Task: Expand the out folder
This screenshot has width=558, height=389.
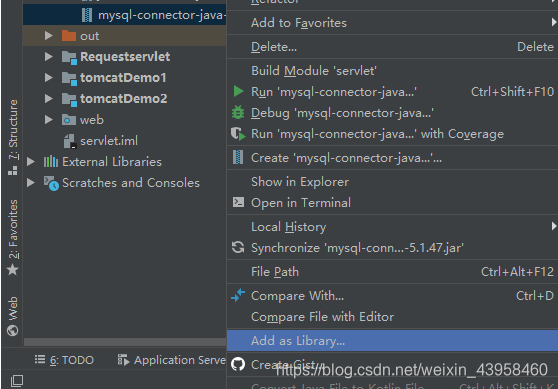Action: coord(48,36)
